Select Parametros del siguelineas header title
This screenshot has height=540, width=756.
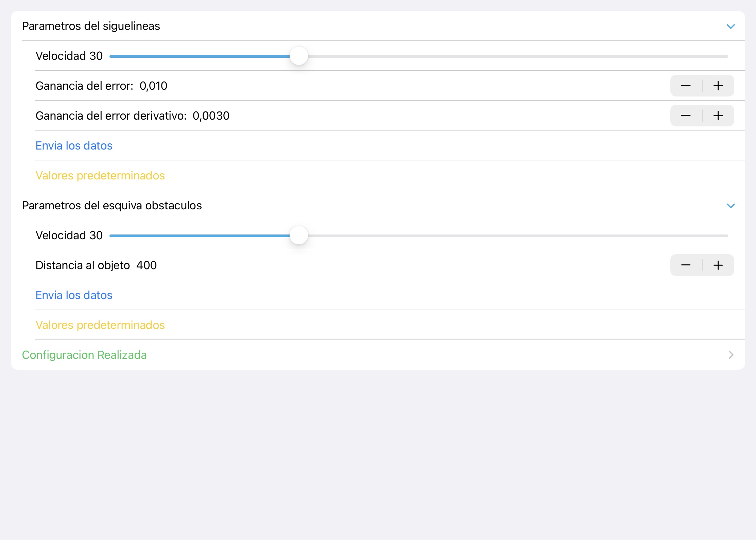pos(91,26)
